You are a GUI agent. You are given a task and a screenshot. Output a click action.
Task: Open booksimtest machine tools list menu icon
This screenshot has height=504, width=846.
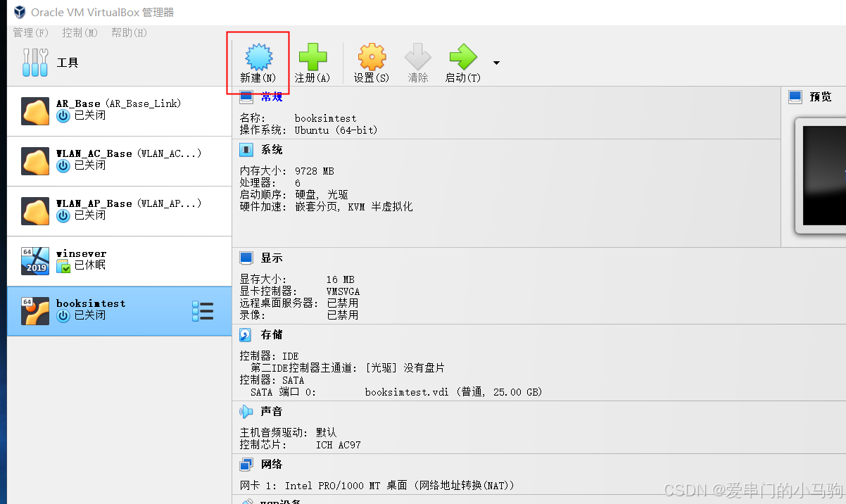point(203,311)
